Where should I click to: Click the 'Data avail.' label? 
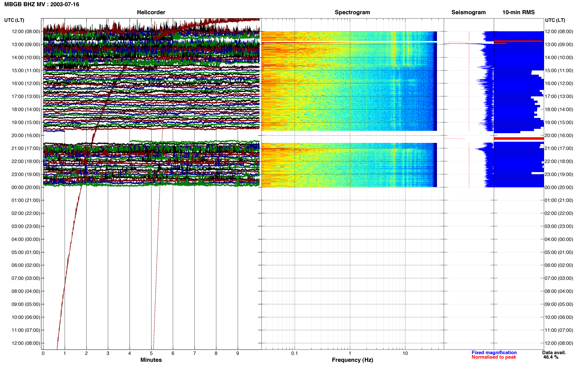554,352
